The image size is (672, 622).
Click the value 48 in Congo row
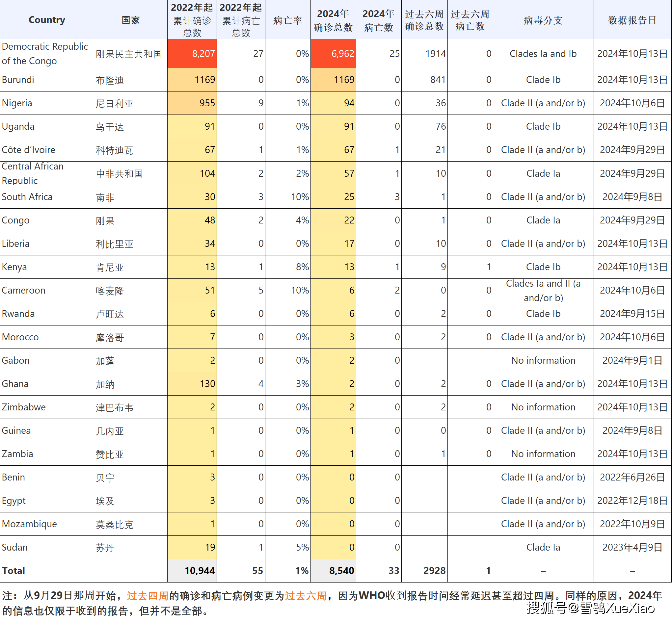point(192,220)
